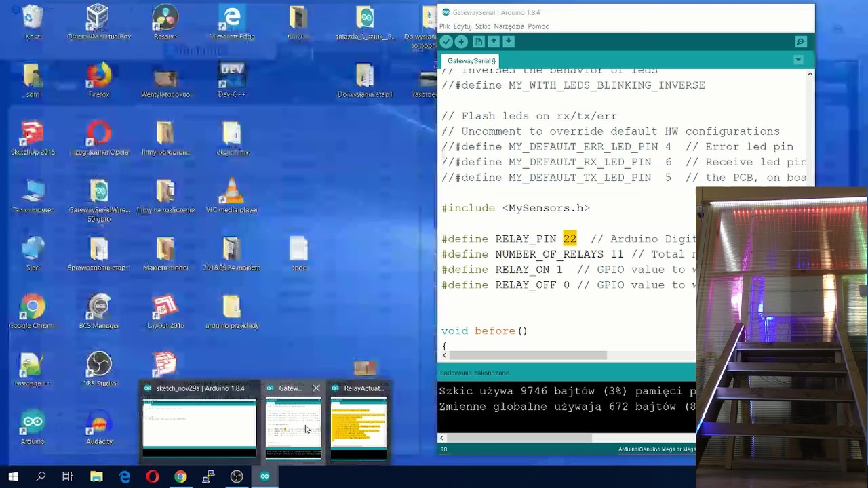The width and height of the screenshot is (868, 488).
Task: Select the Ten komputer desktop icon
Action: click(33, 196)
